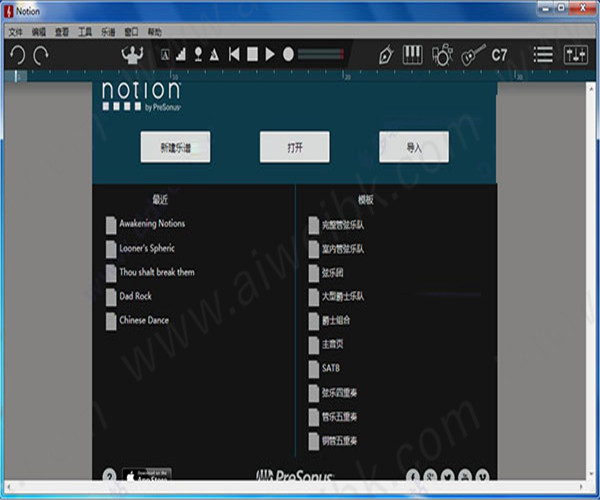Activate the NTempo conductor icon
Image resolution: width=600 pixels, height=500 pixels.
[132, 54]
